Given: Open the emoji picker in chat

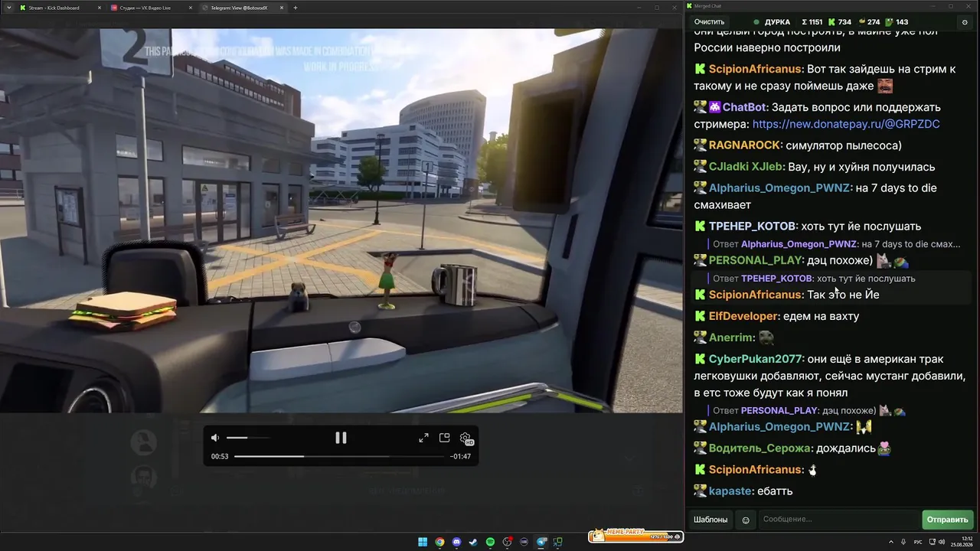Looking at the screenshot, I should (746, 520).
